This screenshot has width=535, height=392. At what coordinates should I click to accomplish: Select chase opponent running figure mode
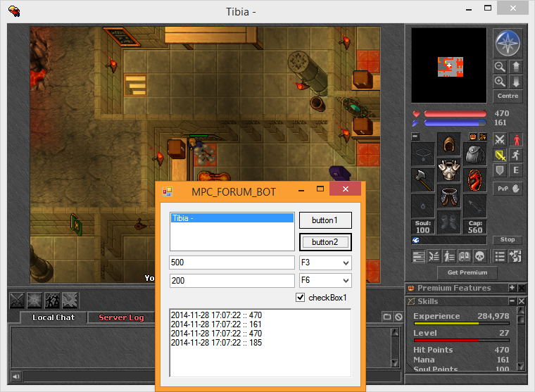click(516, 156)
